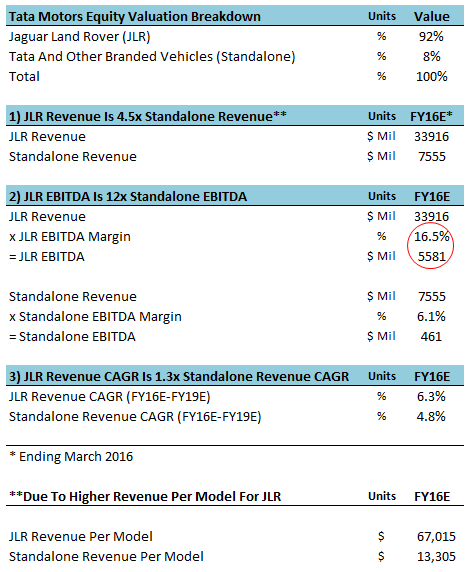Select the 'Value' column header
This screenshot has height=572, width=470.
431,17
